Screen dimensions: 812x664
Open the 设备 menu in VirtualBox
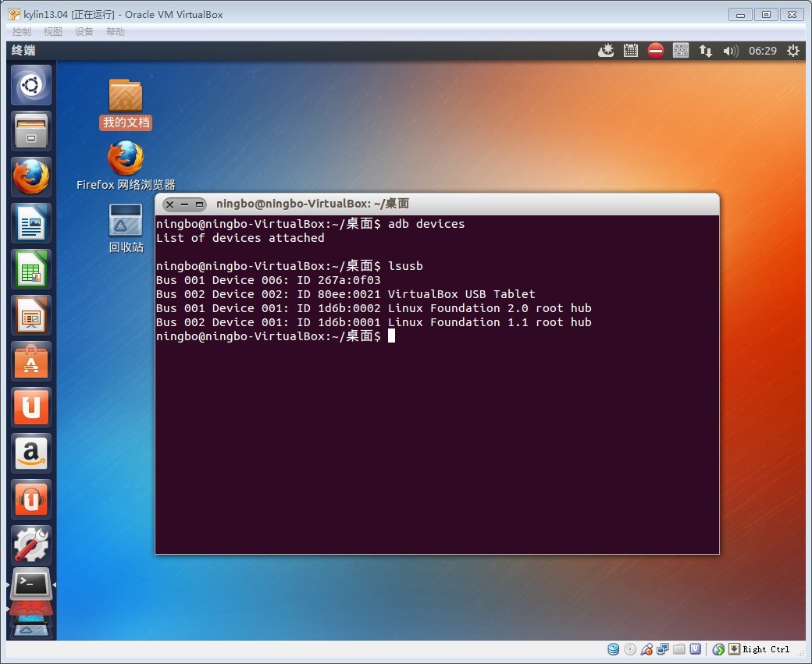point(84,31)
